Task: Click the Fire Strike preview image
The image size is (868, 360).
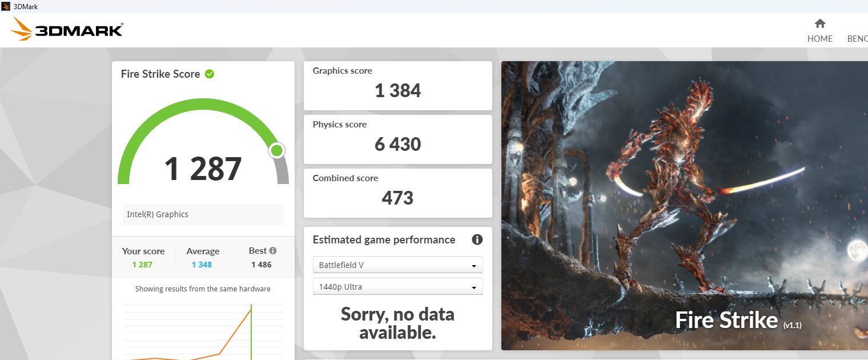Action: point(685,206)
